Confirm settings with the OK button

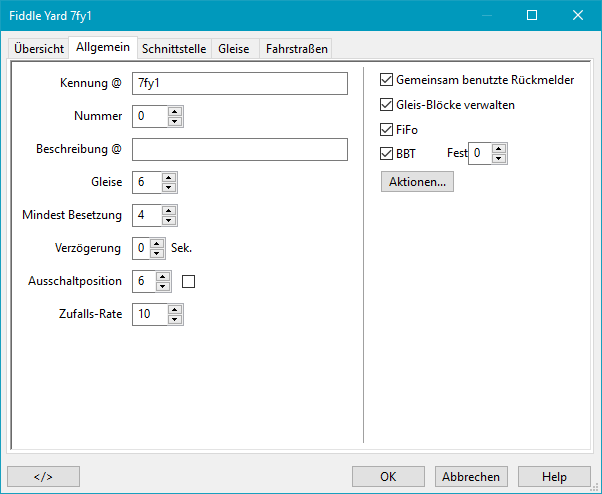click(388, 477)
